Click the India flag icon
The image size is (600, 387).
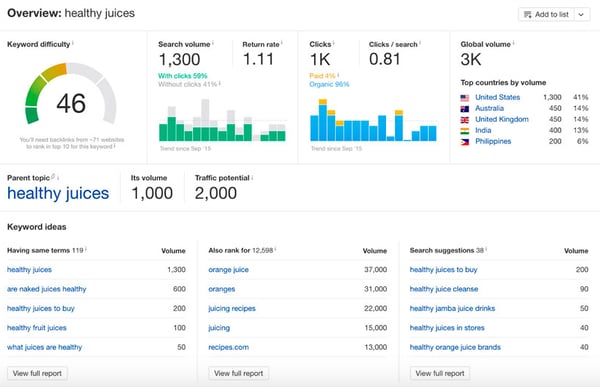point(465,131)
